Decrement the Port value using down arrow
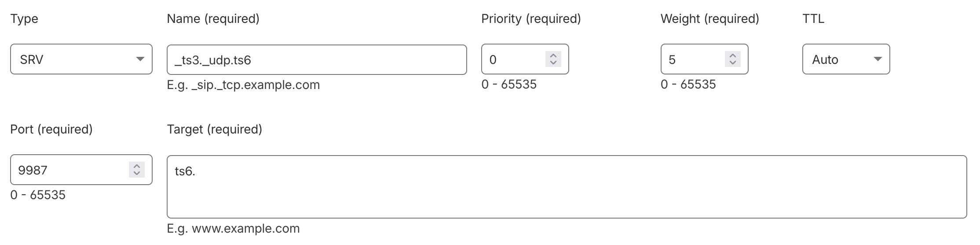The width and height of the screenshot is (980, 245). tap(137, 174)
